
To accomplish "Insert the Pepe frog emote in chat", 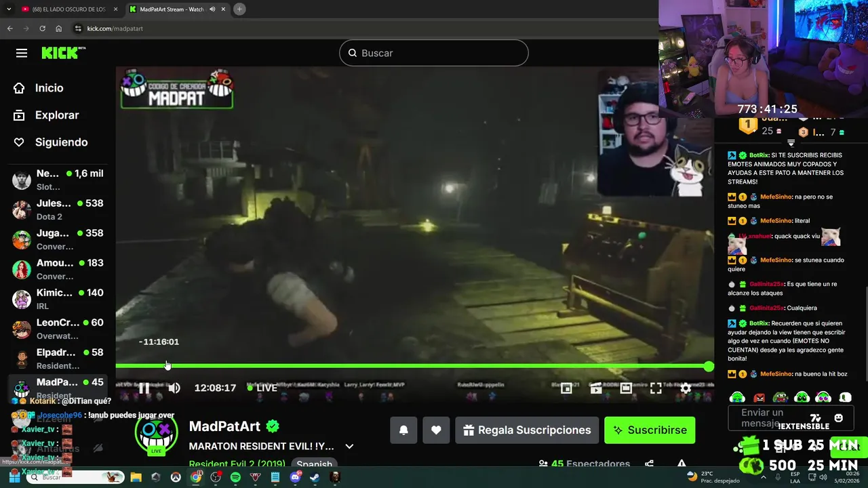I will click(x=781, y=398).
